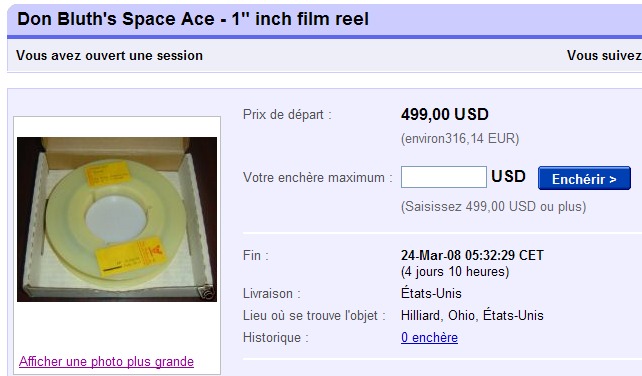
Task: Click the 4 jours 10 heures countdown
Action: point(455,272)
